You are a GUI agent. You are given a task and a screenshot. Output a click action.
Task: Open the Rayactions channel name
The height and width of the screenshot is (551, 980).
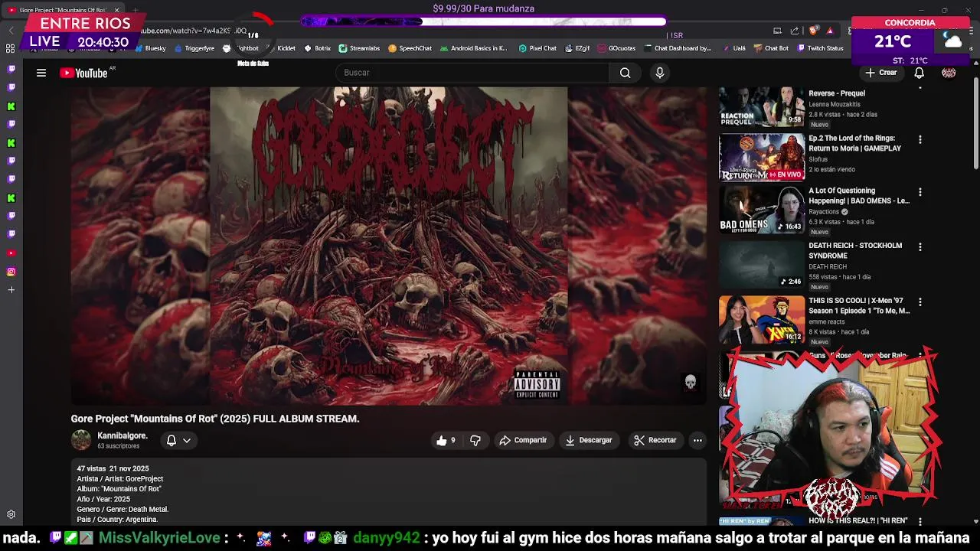pyautogui.click(x=825, y=212)
